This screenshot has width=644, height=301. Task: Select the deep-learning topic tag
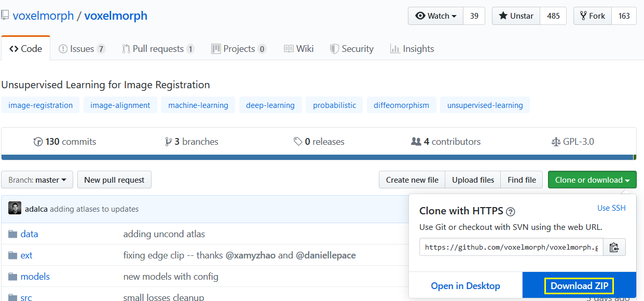click(270, 105)
